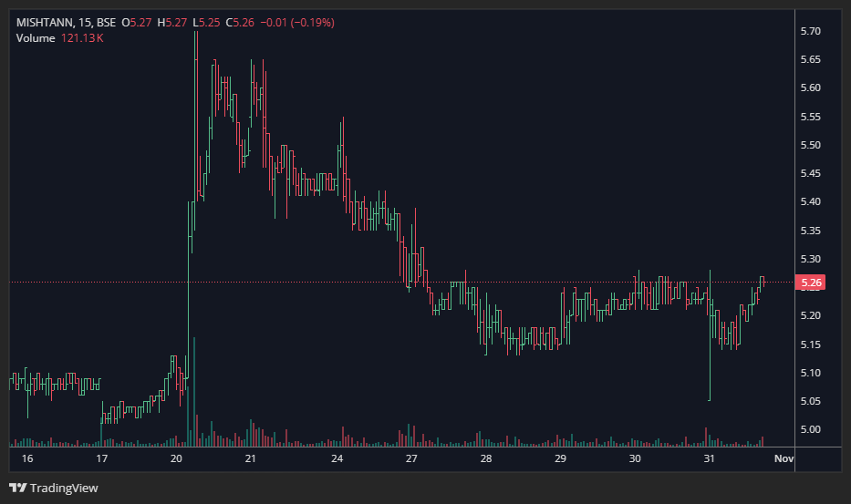851x504 pixels.
Task: Click the 5.40 price axis label
Action: (810, 201)
